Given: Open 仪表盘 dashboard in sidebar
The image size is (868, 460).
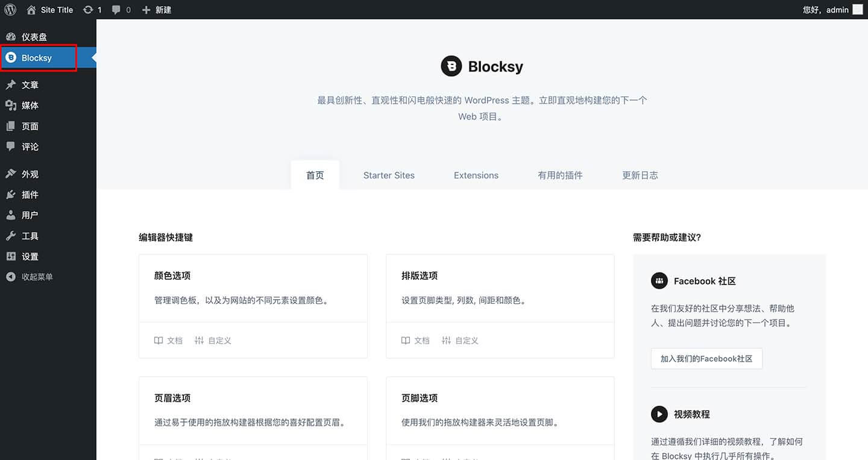Looking at the screenshot, I should (48, 37).
